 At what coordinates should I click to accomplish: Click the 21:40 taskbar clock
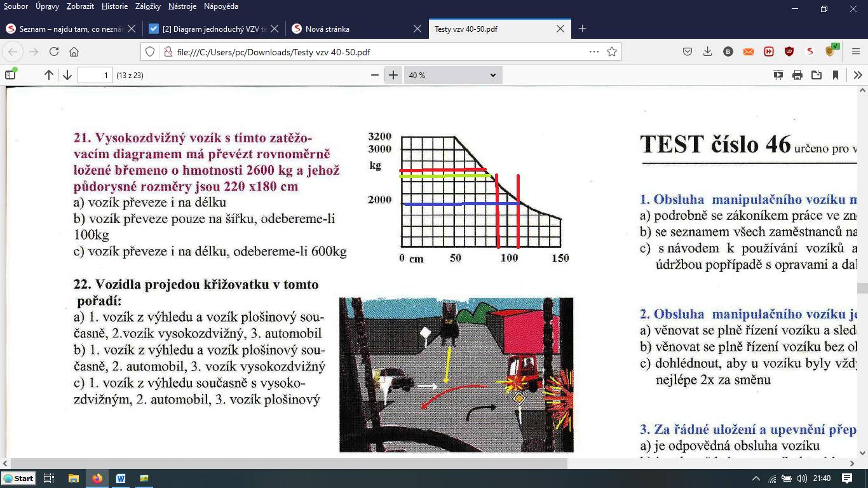coord(822,478)
